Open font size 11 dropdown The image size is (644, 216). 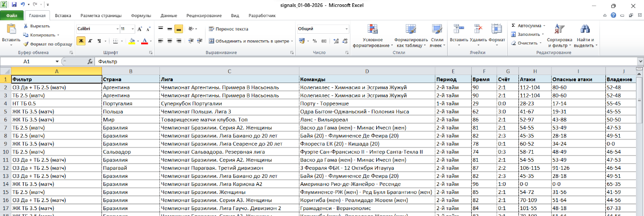tap(131, 28)
